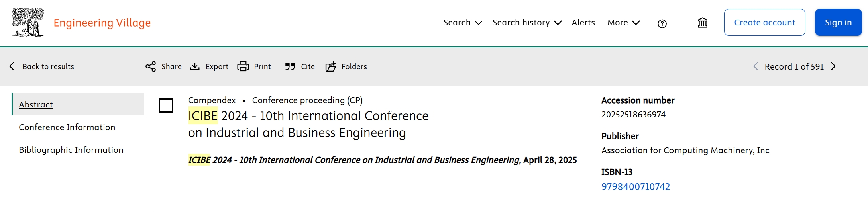868x213 pixels.
Task: Switch to Conference Information section
Action: (x=67, y=127)
